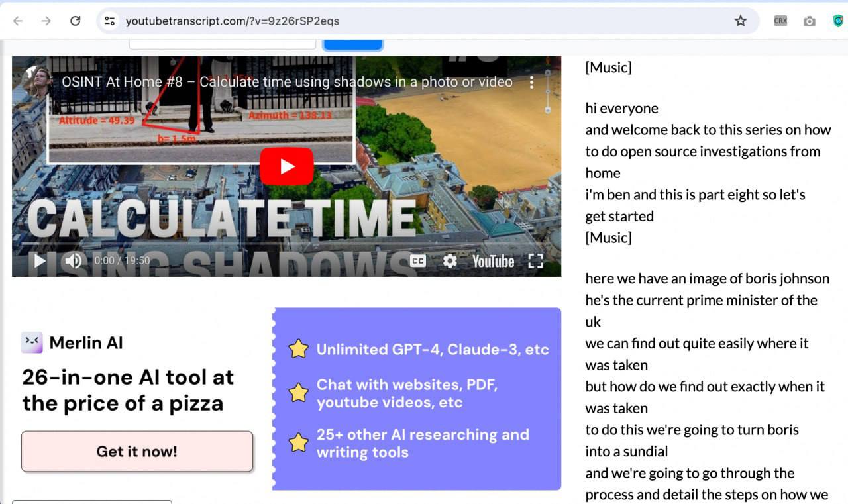Seek on the video progress bar

click(286, 244)
